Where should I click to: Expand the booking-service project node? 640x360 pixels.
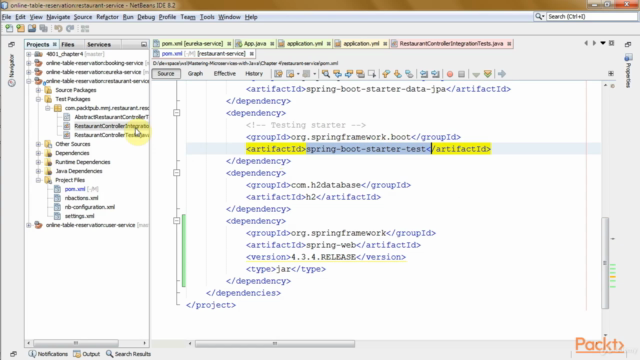[29, 63]
